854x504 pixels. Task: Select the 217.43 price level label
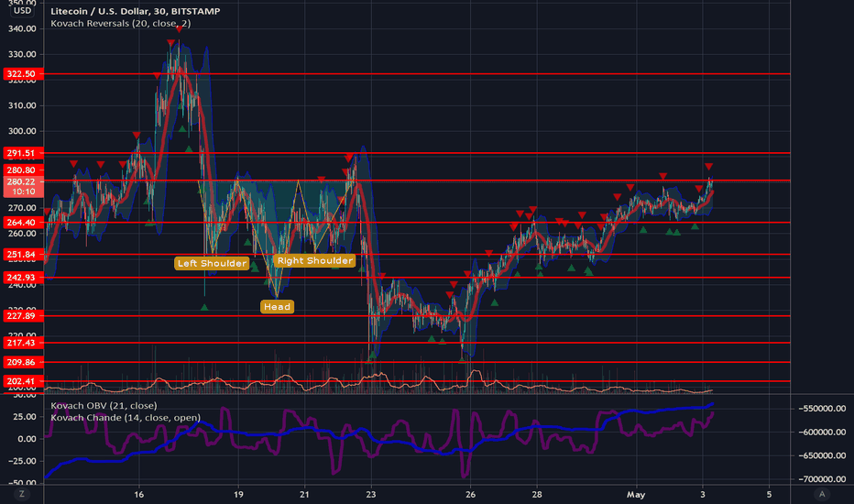[x=22, y=343]
